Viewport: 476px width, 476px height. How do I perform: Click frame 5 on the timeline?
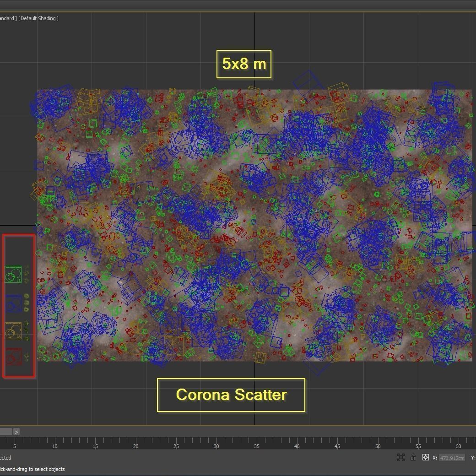pos(15,446)
